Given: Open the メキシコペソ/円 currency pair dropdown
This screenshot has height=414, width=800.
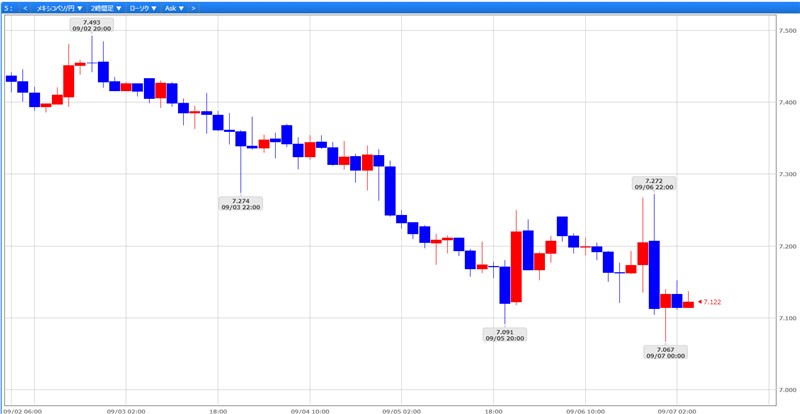Looking at the screenshot, I should (x=60, y=7).
